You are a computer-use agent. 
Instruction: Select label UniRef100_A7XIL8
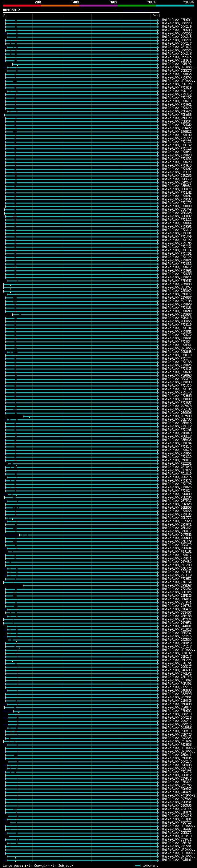point(177,149)
